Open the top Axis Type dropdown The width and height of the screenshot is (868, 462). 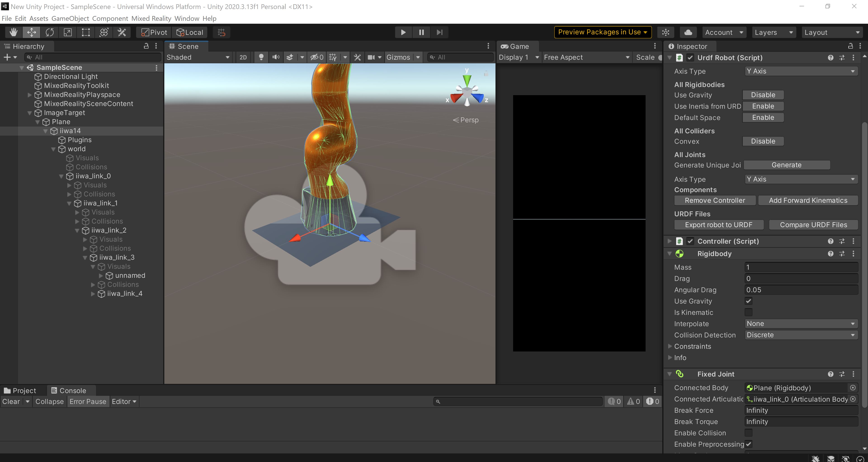801,71
